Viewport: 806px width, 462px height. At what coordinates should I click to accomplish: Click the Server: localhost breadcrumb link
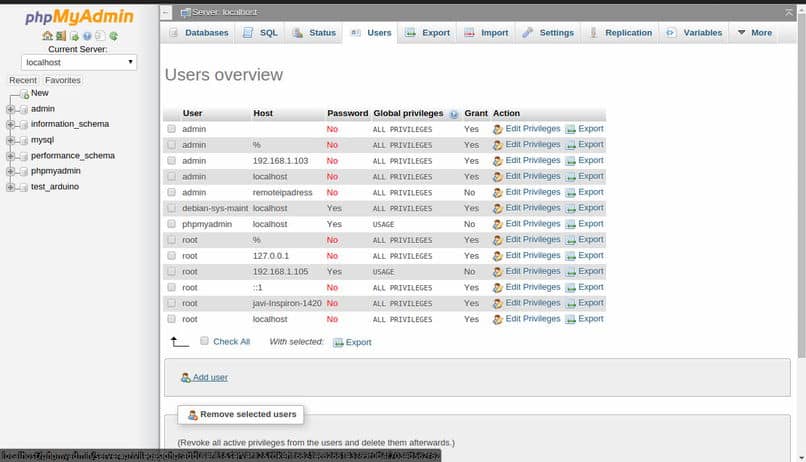click(225, 12)
